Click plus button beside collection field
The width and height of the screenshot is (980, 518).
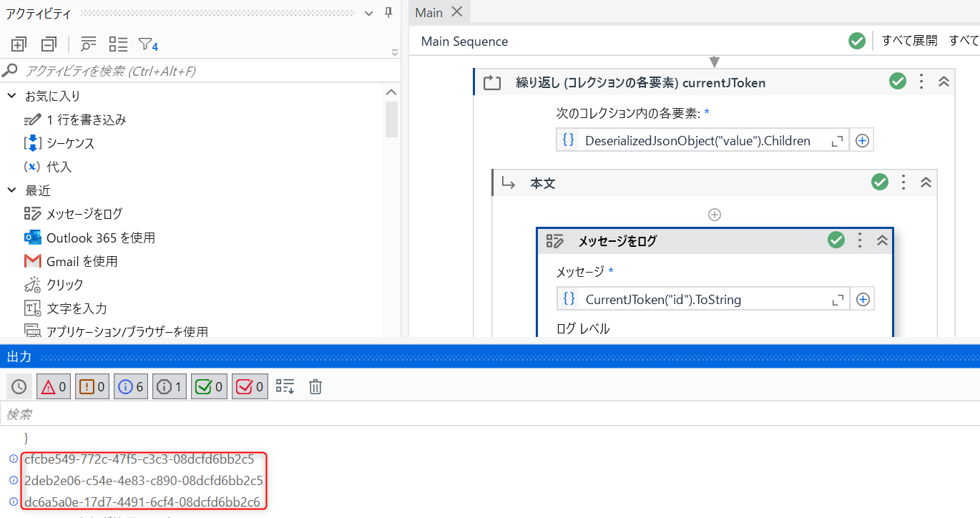(862, 141)
